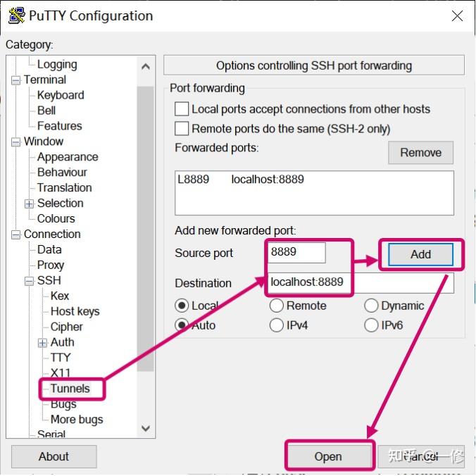This screenshot has width=476, height=476.
Task: Click the Open button
Action: [328, 456]
